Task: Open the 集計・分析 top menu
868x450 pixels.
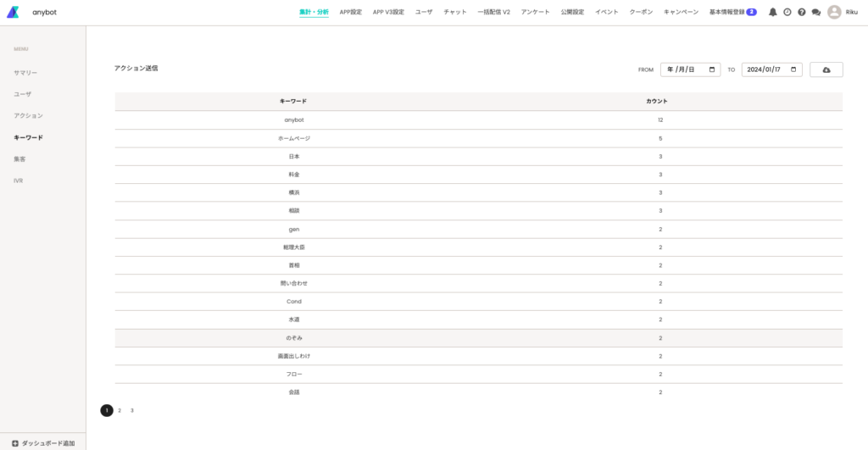Action: click(314, 12)
